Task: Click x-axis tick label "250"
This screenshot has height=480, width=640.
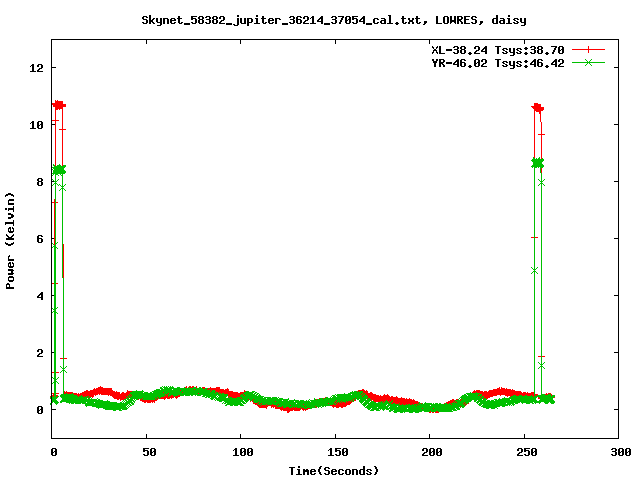Action: click(x=527, y=452)
